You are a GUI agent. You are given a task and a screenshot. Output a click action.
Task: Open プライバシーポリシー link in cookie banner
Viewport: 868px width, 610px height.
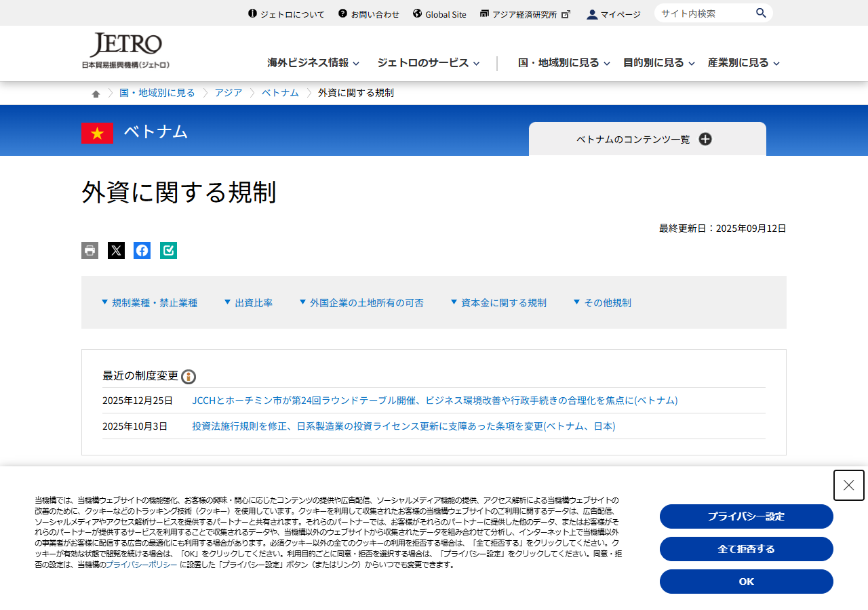pyautogui.click(x=141, y=565)
